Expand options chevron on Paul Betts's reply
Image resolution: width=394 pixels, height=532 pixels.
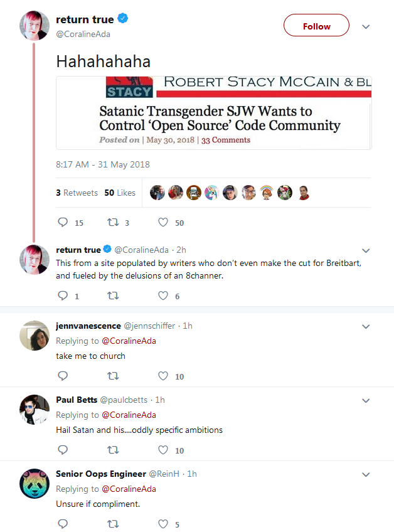coord(366,400)
